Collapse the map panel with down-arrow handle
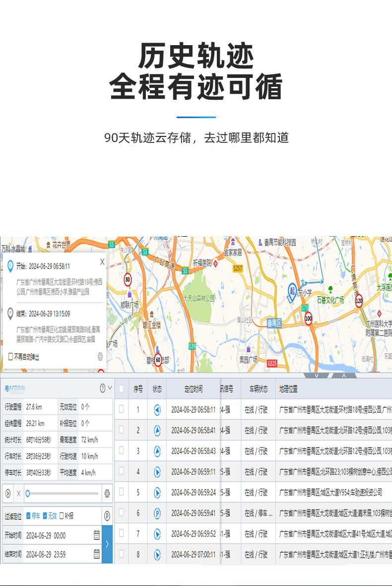The width and height of the screenshot is (392, 586). [317, 376]
